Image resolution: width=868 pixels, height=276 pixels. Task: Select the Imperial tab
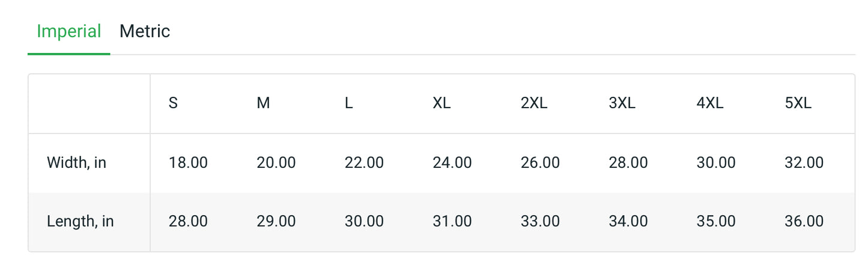(68, 31)
